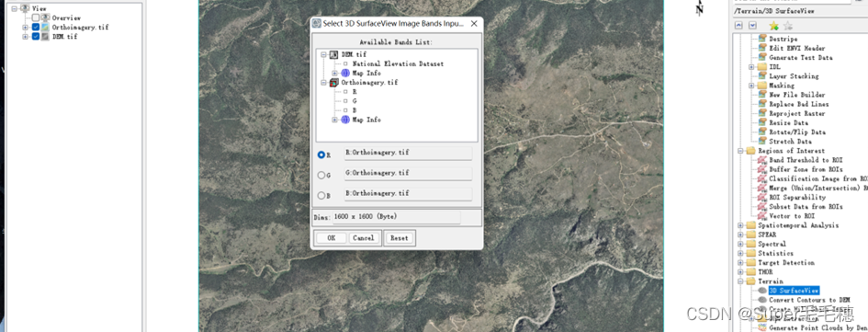Click the R:Orthoimagery.tif field
868x332 pixels.
tap(408, 153)
